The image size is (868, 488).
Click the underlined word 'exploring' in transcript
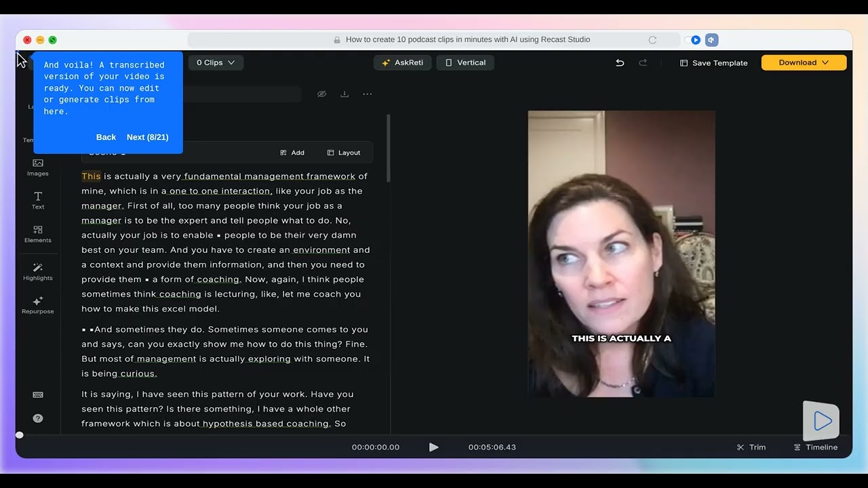tap(269, 359)
